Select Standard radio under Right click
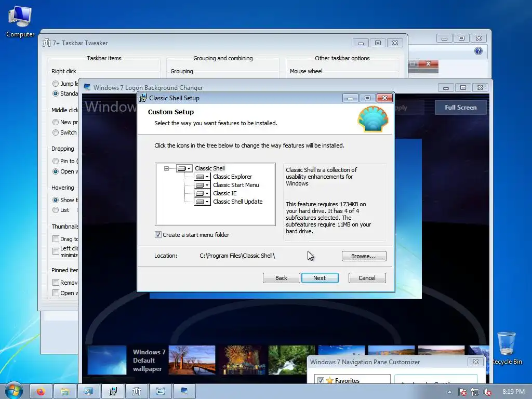The width and height of the screenshot is (532, 399). pos(55,94)
